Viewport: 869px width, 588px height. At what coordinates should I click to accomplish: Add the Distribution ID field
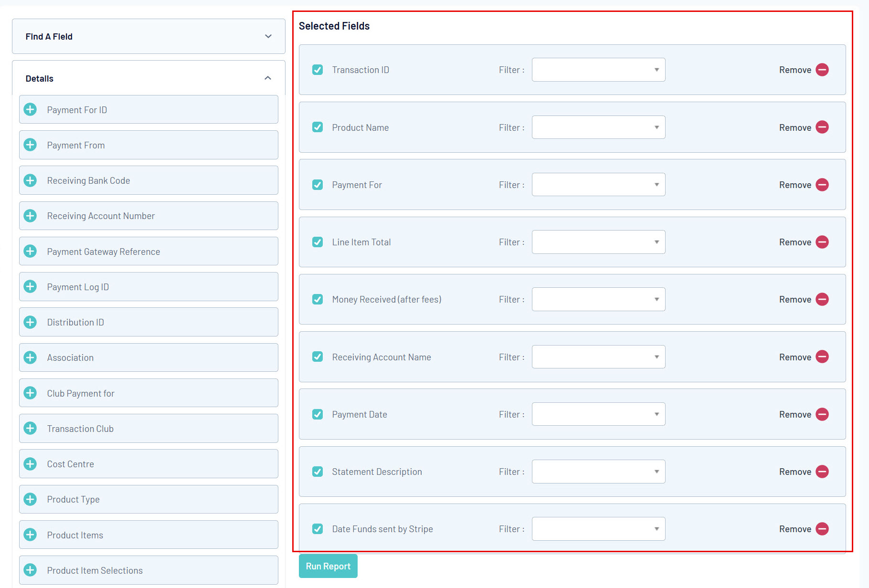pyautogui.click(x=30, y=322)
